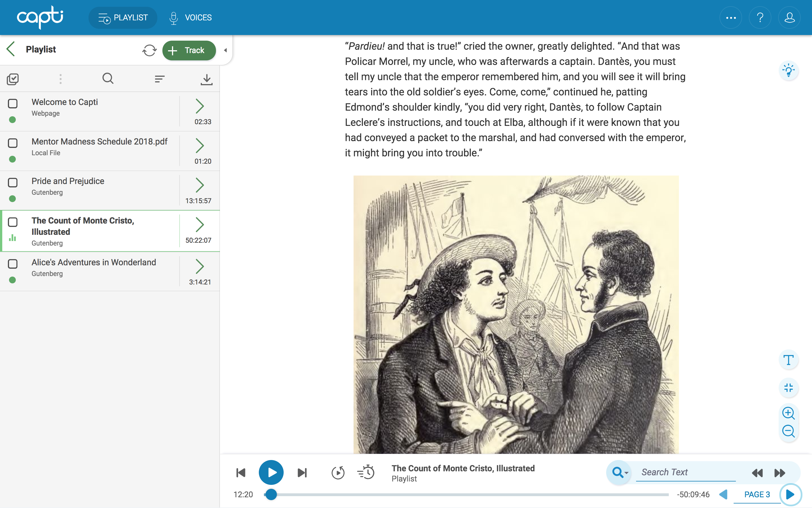Open the search options magnifier dropdown
This screenshot has width=812, height=508.
coord(619,472)
